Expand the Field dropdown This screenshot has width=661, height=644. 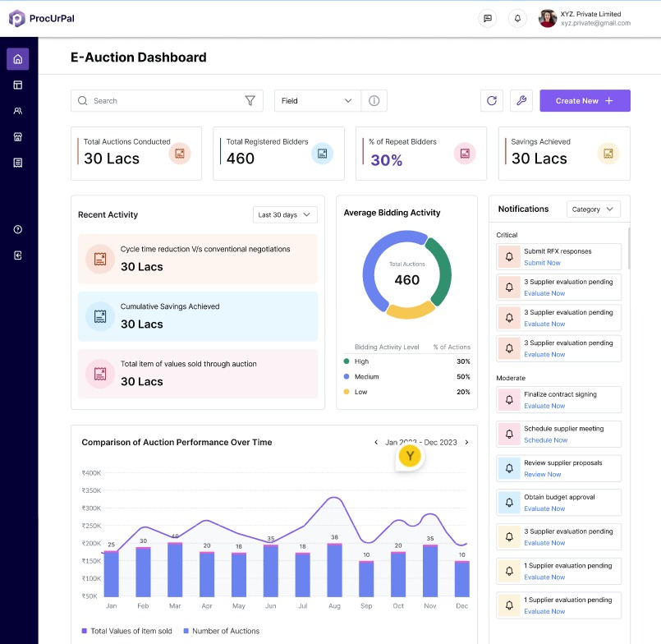pos(317,101)
